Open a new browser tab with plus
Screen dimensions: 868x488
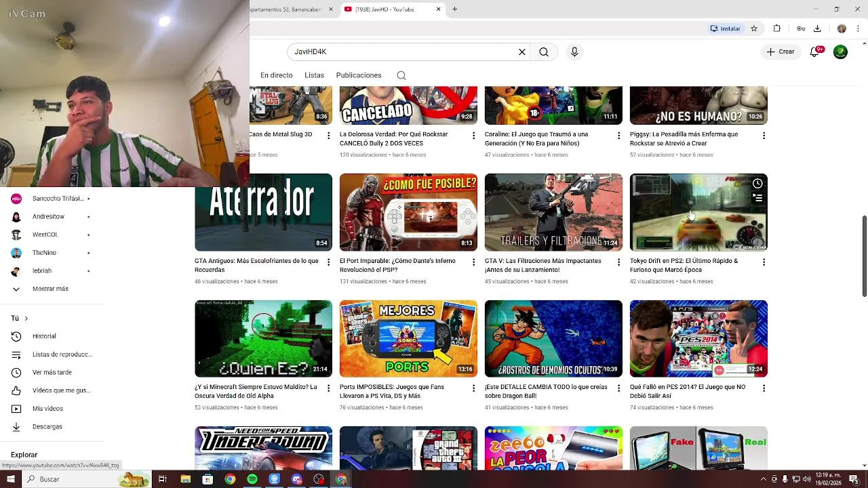click(455, 9)
